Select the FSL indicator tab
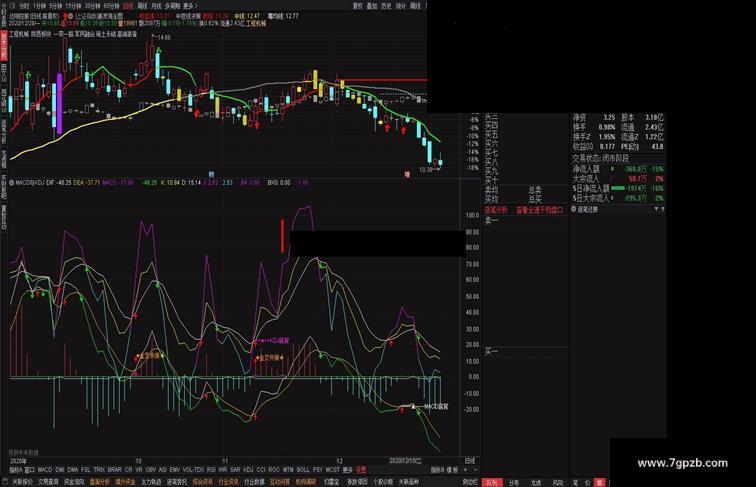The height and width of the screenshot is (487, 756). pos(85,470)
